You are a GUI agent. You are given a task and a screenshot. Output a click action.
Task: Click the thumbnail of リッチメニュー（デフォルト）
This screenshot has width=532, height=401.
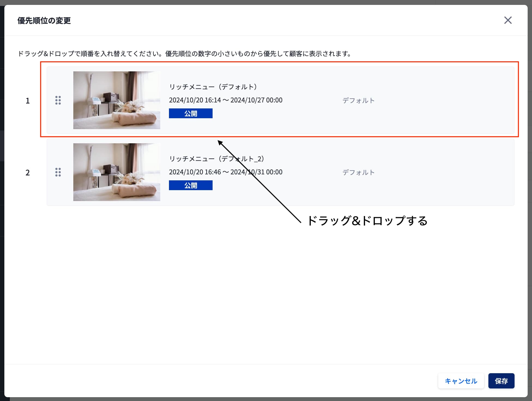pyautogui.click(x=117, y=100)
